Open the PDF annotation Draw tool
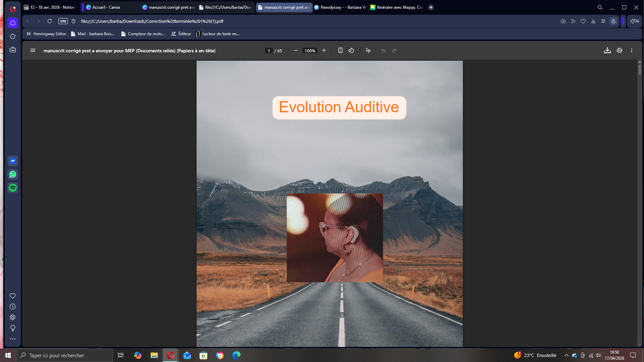Viewport: 644px width, 362px height. [x=368, y=50]
